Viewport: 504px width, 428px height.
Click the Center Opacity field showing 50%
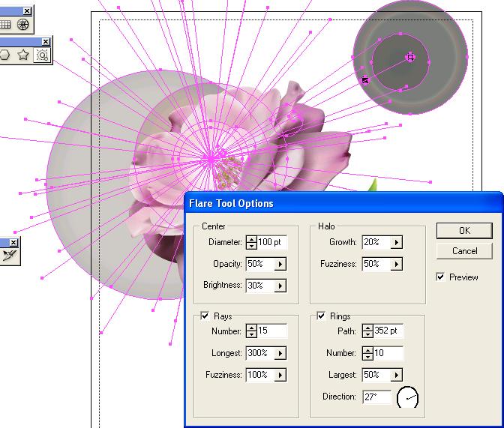pos(260,264)
